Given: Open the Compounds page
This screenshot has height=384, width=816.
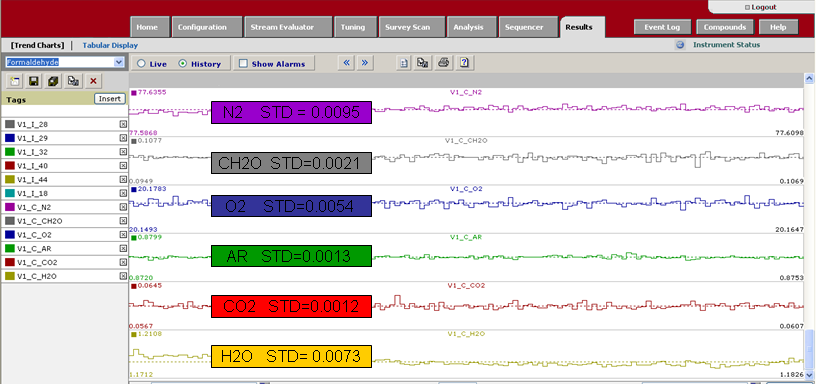Looking at the screenshot, I should tap(724, 27).
